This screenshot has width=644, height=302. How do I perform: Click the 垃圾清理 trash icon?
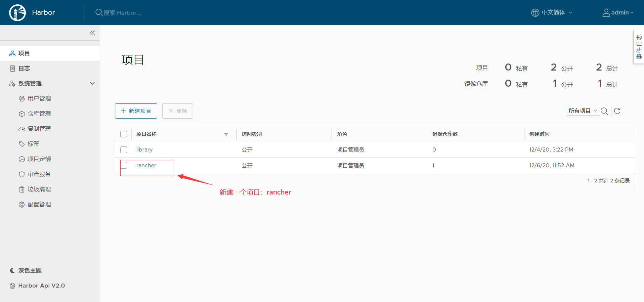tap(22, 189)
